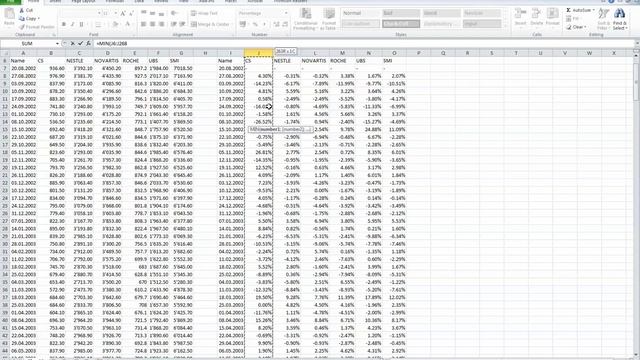Click the Fill button in Editing group
640x360 pixels.
pos(573,19)
